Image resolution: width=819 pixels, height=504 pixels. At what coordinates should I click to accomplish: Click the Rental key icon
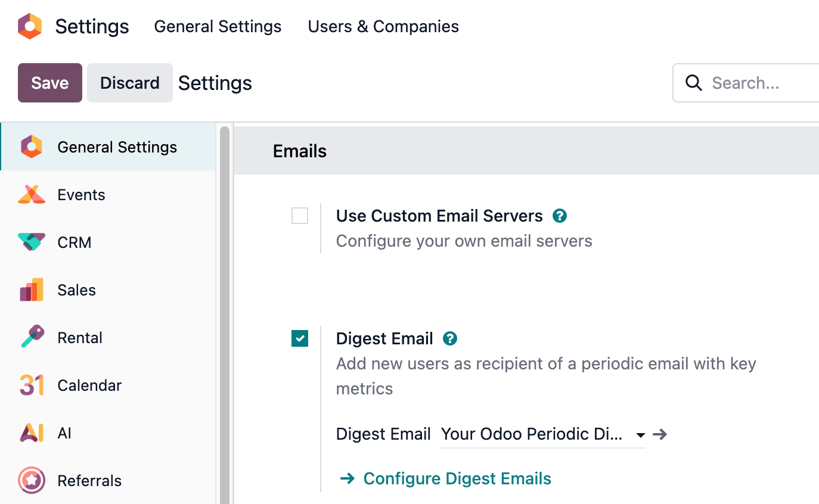tap(31, 337)
